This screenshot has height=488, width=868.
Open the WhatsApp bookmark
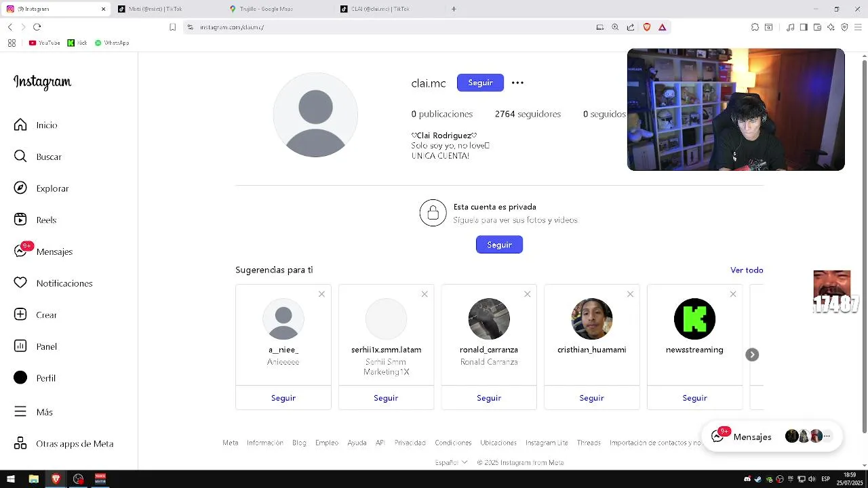tap(112, 43)
